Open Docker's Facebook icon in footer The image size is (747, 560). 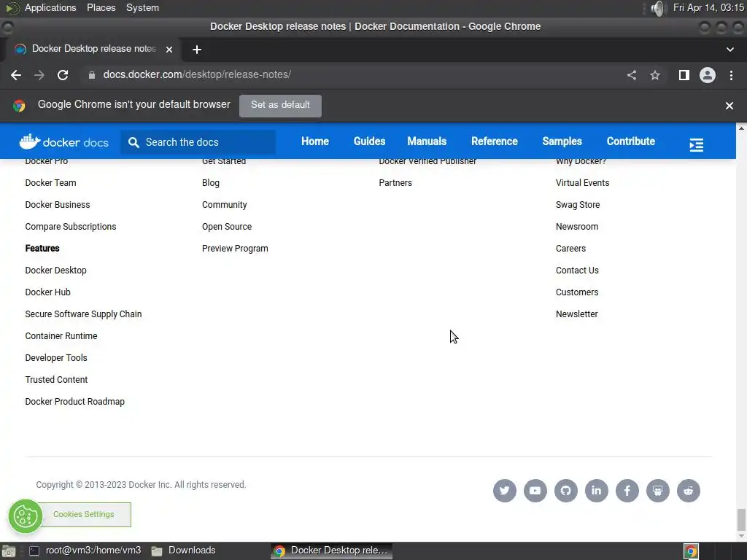(627, 491)
